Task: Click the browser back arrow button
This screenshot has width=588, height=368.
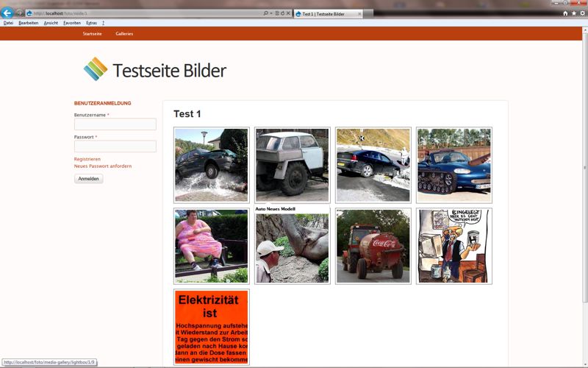Action: click(x=7, y=13)
